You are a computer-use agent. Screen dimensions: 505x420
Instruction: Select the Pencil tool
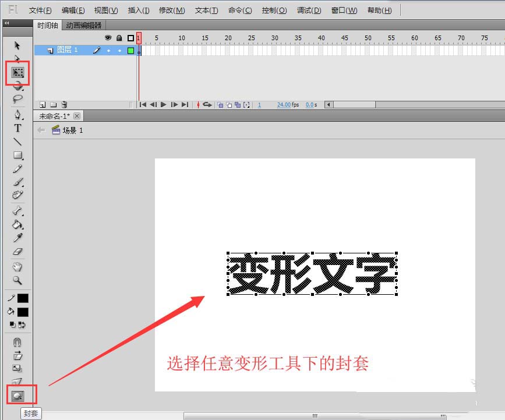pyautogui.click(x=17, y=169)
